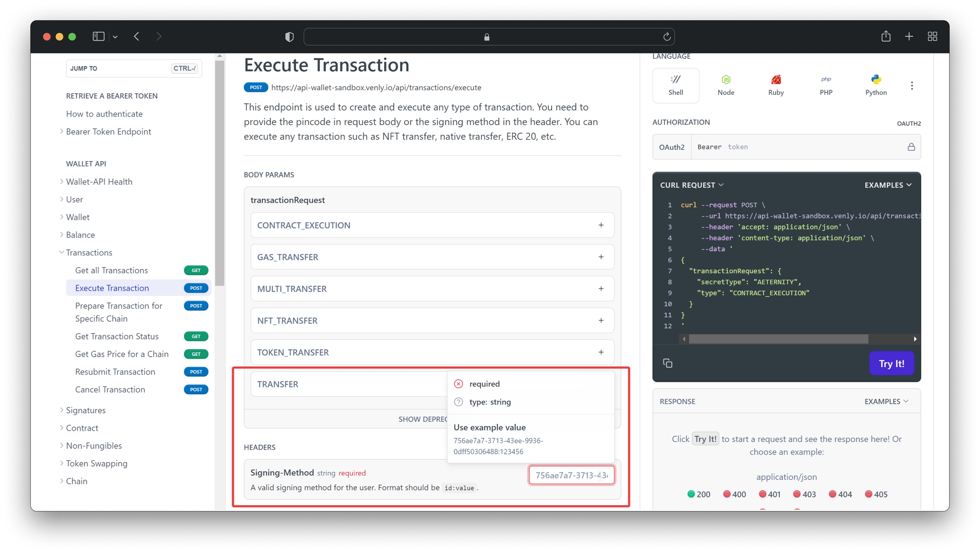Click the Signing-Method value input field
The width and height of the screenshot is (980, 552).
pos(571,475)
